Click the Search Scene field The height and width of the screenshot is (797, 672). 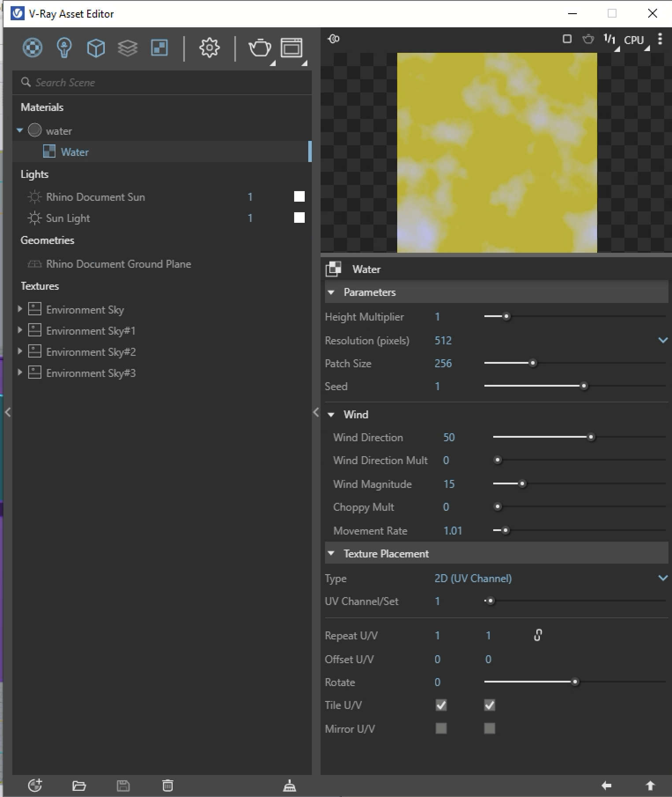click(x=162, y=82)
